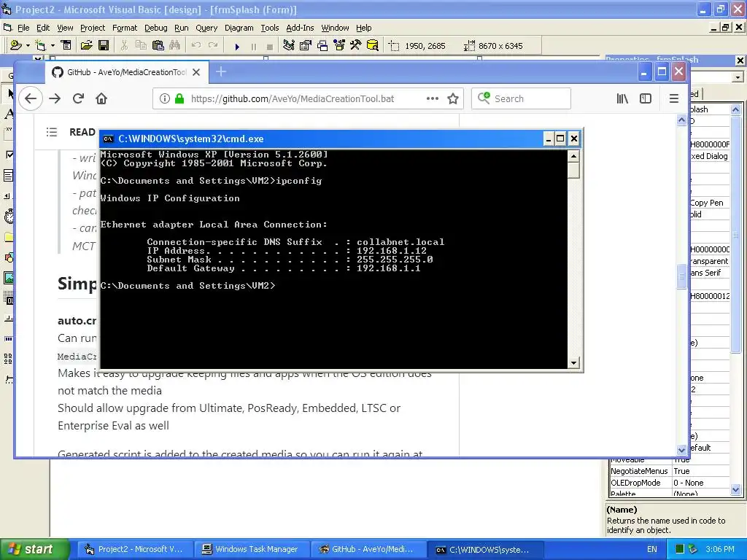This screenshot has width=747, height=560.
Task: Select the Shape tool in VB toolbox
Action: (9, 257)
